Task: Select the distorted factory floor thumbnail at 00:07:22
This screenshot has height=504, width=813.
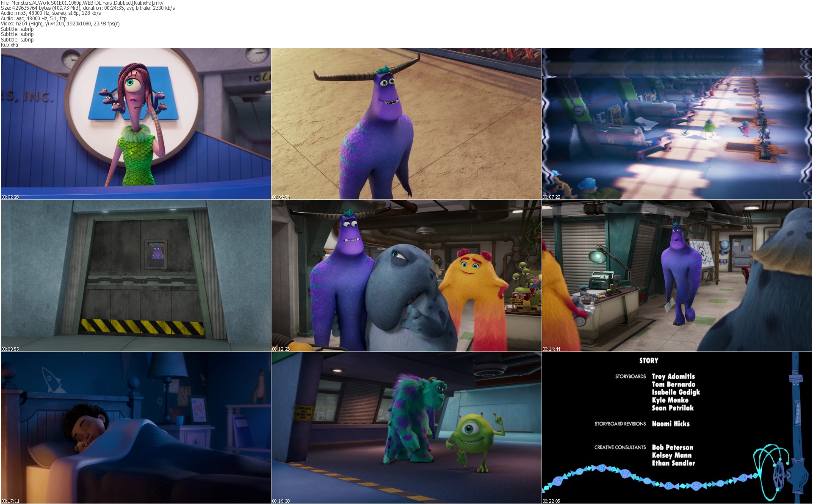Action: [677, 124]
